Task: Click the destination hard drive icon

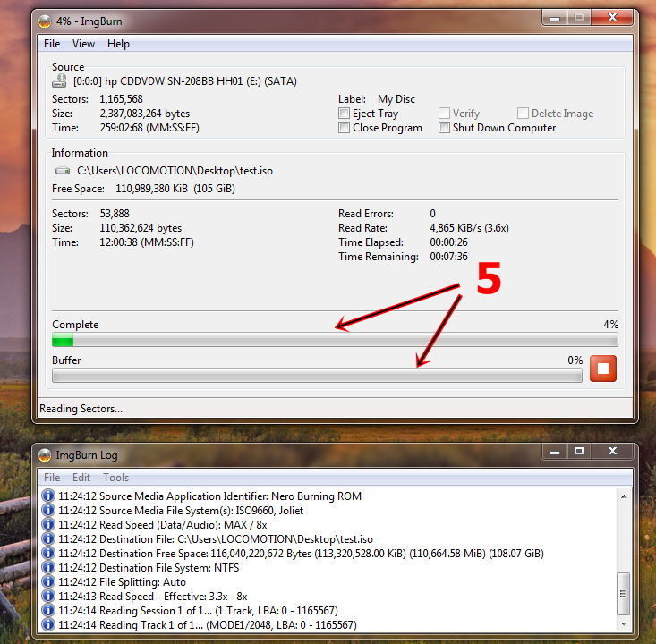Action: tap(63, 171)
